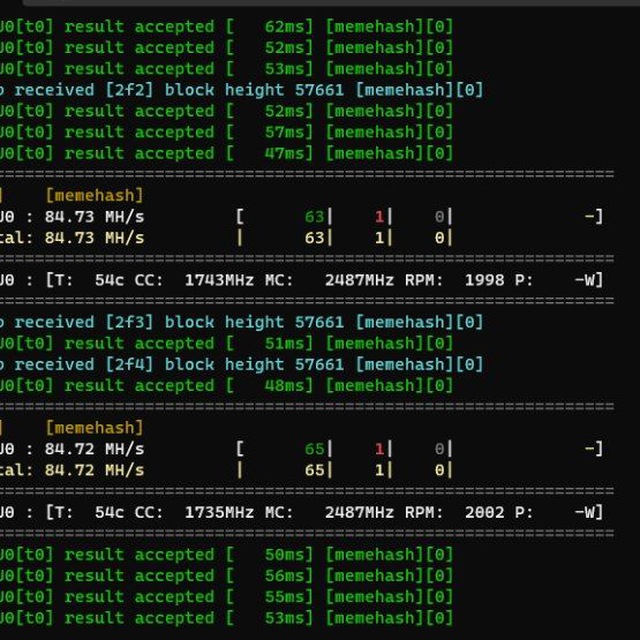Click the '47ms' result accepted line
This screenshot has height=640, width=640.
[x=227, y=154]
